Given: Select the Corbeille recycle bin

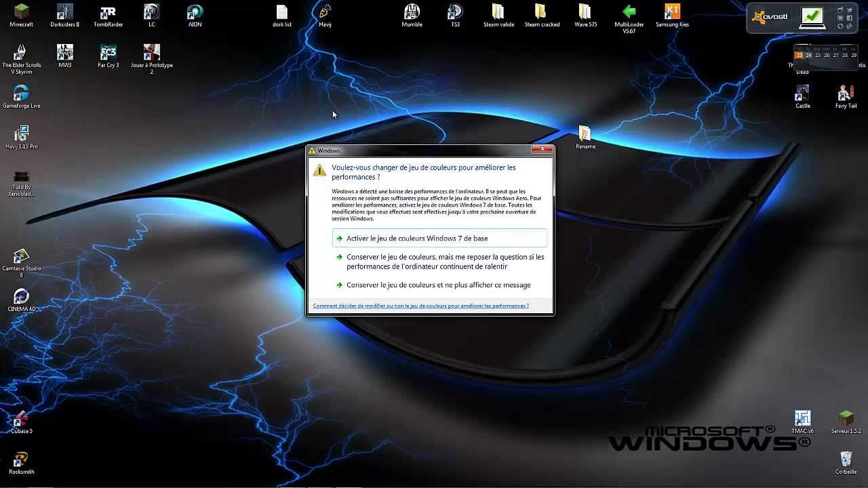Looking at the screenshot, I should pos(846,463).
